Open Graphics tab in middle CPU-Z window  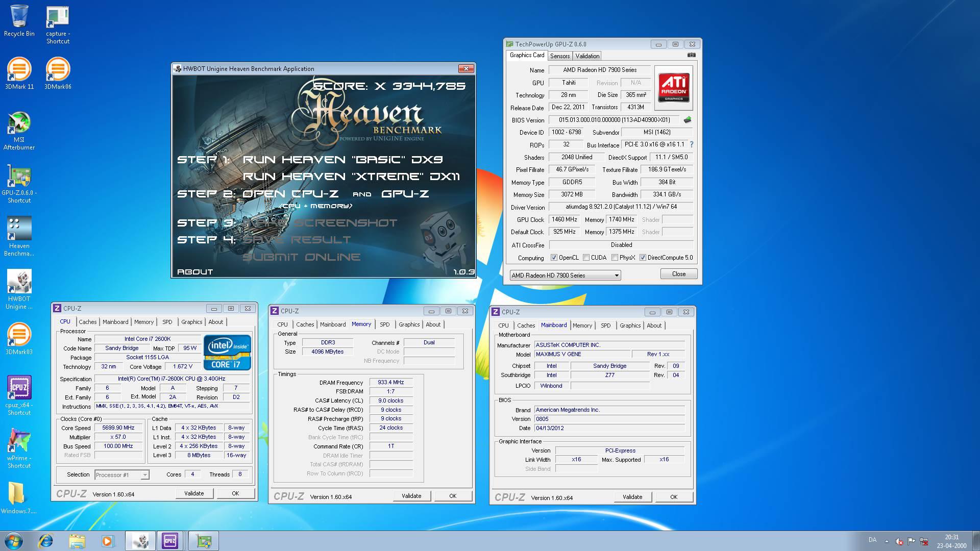coord(409,324)
